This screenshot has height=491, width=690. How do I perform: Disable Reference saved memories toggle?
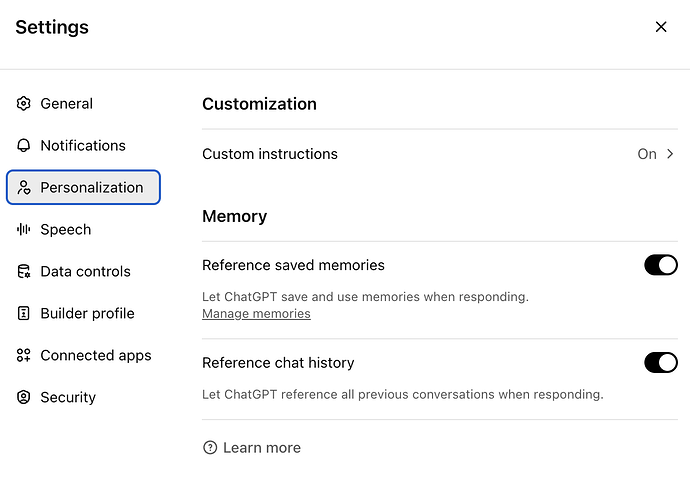(x=661, y=265)
